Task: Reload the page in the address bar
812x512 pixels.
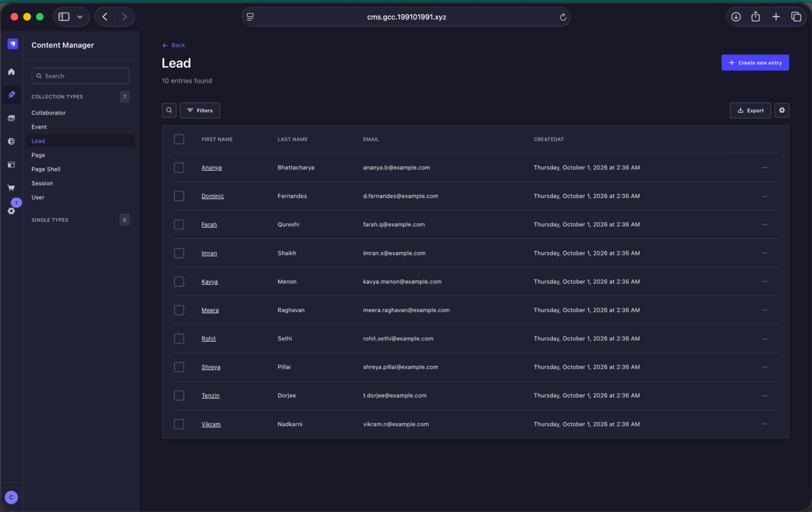Action: 562,17
